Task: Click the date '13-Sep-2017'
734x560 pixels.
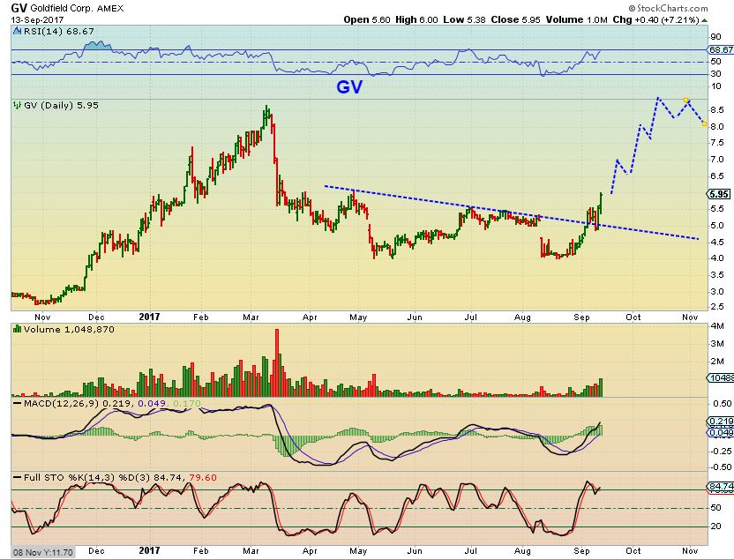Action: 37,19
